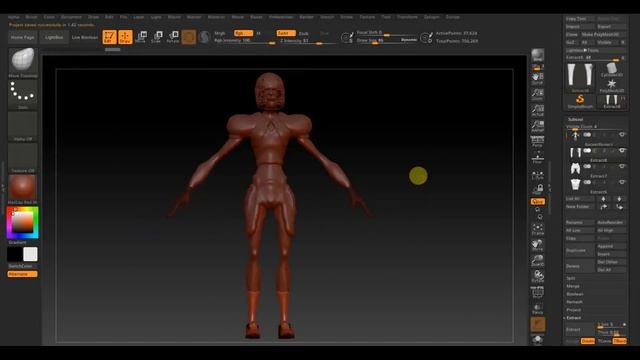Select the Extract7 shorts subtool thumbnail
The image size is (640, 360).
coord(576,169)
